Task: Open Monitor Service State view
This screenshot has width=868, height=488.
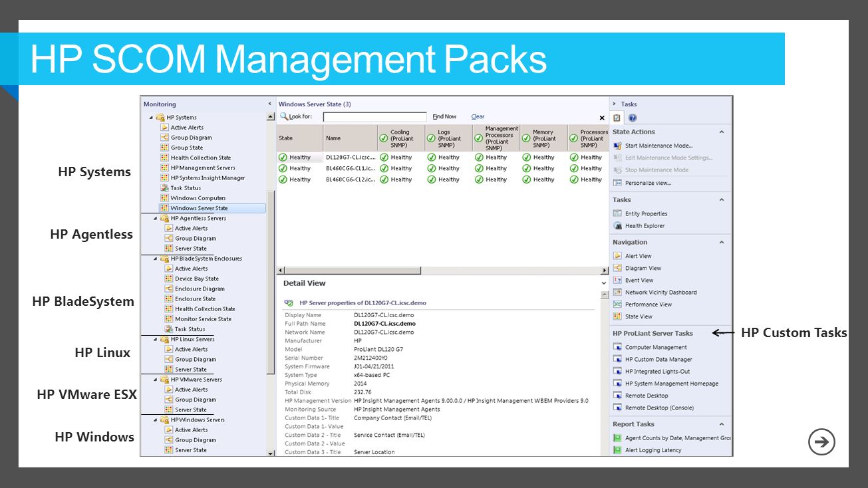Action: pyautogui.click(x=204, y=318)
